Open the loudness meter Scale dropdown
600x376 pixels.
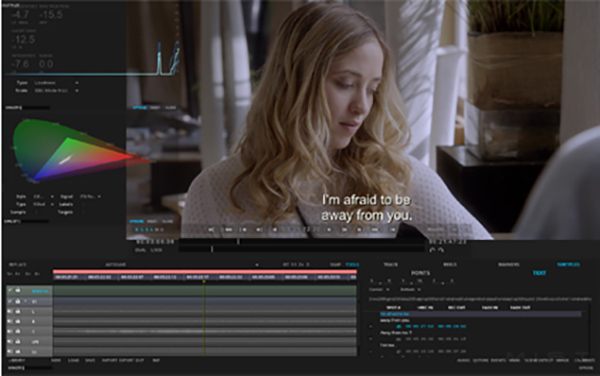click(56, 91)
